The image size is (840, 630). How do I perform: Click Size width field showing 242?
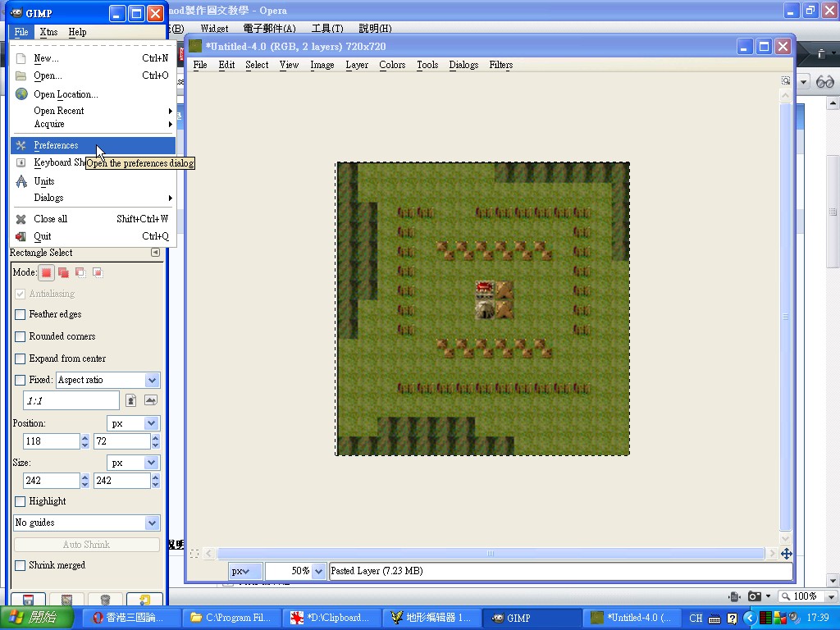[x=52, y=481]
